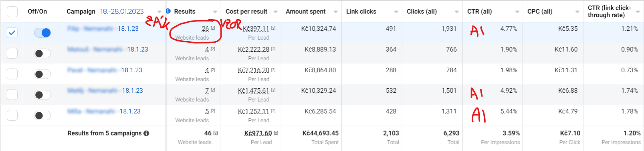This screenshot has width=644, height=151.
Task: Open Campaign column dropdown arrow
Action: coord(159,12)
